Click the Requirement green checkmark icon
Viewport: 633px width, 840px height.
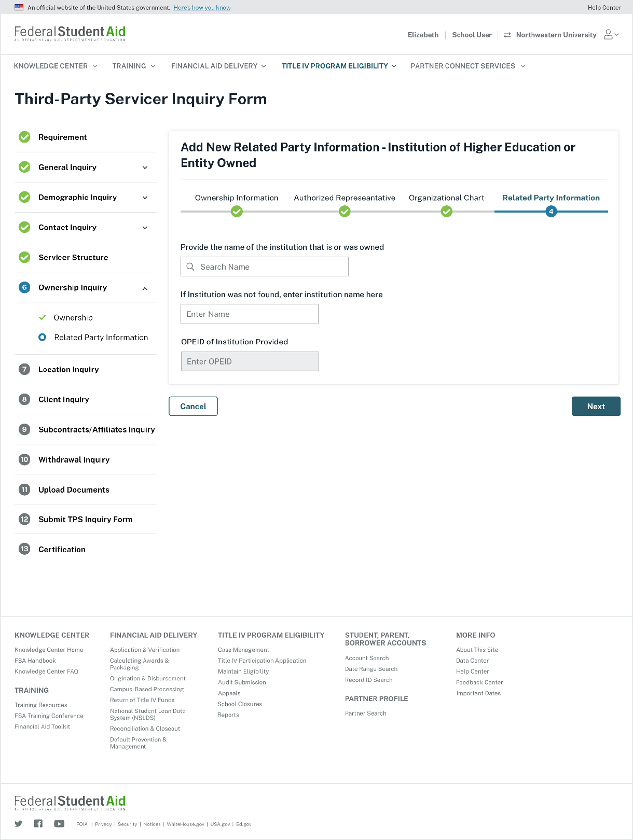coord(24,137)
